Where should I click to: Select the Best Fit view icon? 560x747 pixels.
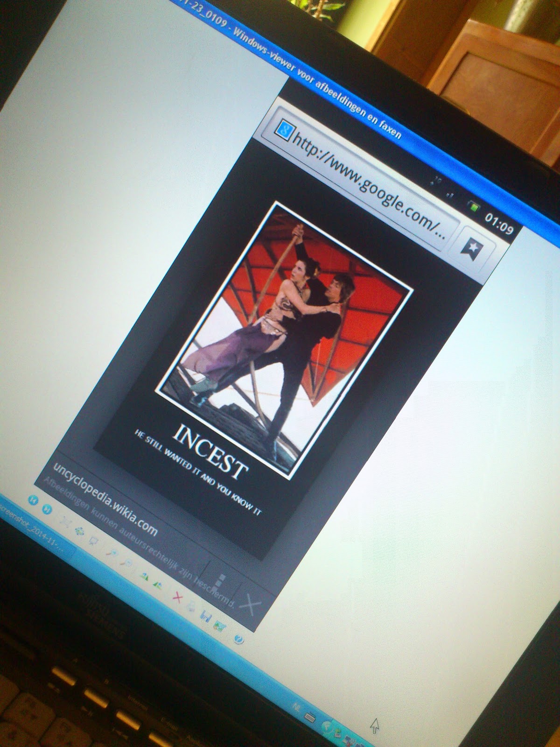(66, 522)
